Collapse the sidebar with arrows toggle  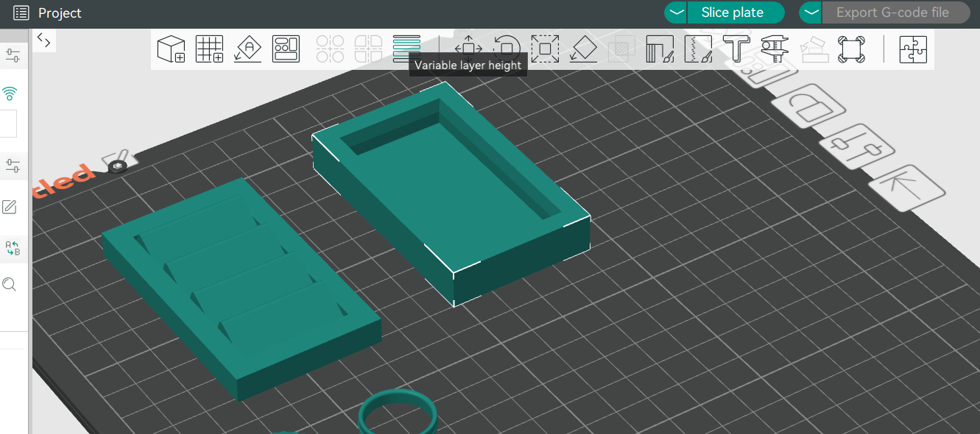click(44, 40)
